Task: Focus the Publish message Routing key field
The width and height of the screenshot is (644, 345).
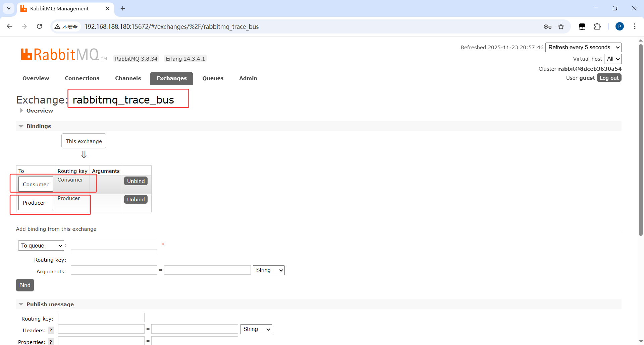Action: point(101,318)
